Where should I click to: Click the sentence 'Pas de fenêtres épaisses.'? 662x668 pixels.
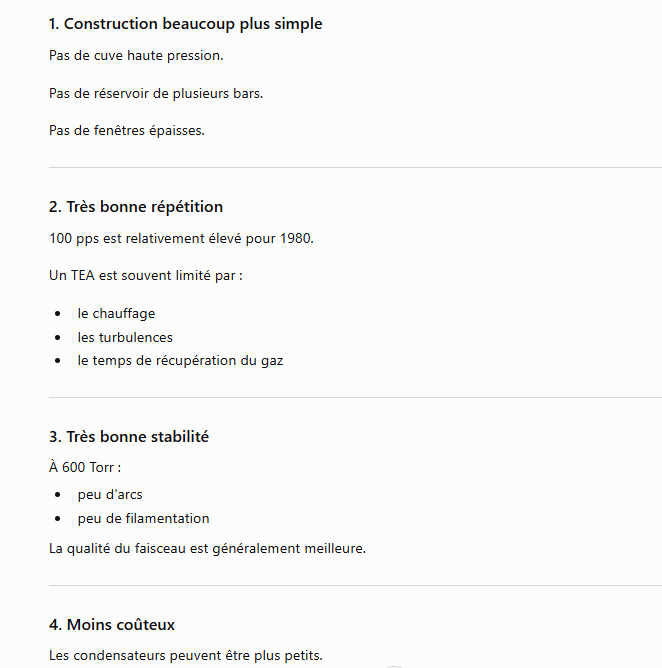point(127,130)
